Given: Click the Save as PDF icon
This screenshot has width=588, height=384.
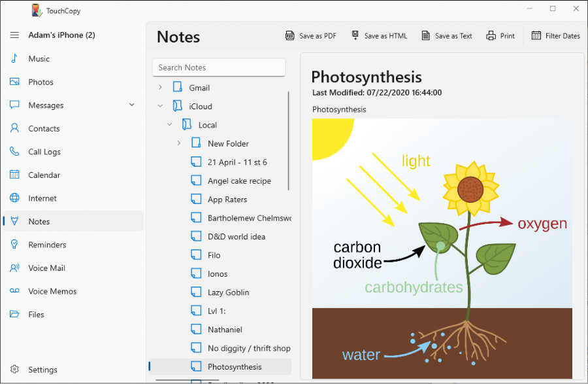Looking at the screenshot, I should [x=290, y=36].
